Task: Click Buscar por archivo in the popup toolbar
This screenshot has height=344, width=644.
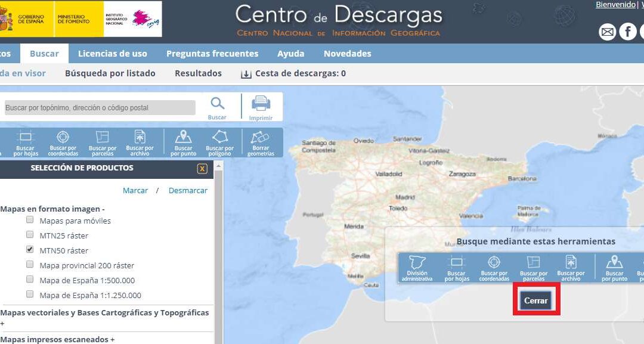Action: [571, 268]
